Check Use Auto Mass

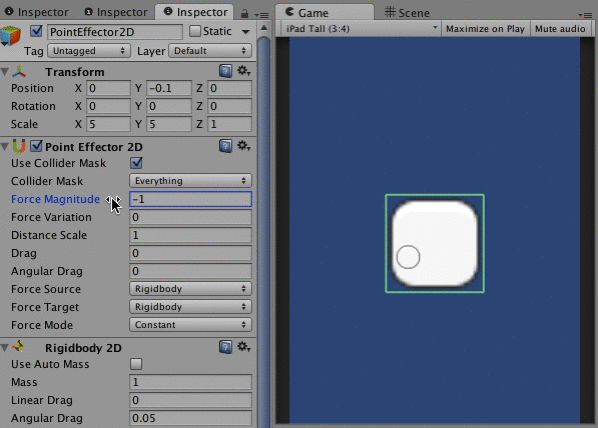(136, 364)
